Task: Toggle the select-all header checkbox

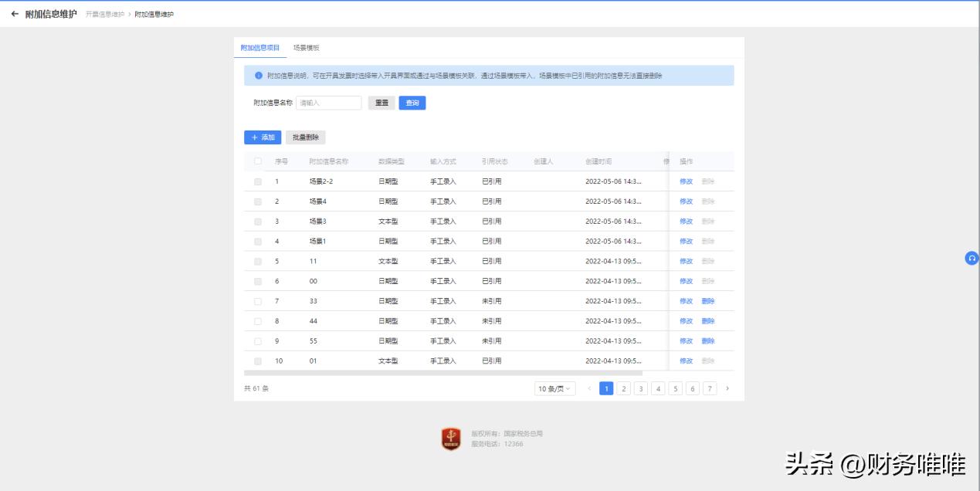Action: point(258,161)
